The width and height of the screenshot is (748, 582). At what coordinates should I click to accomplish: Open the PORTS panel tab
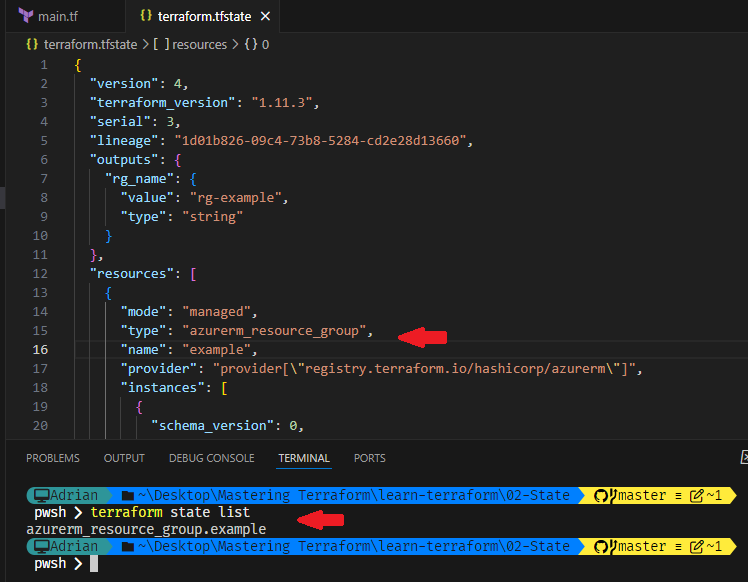click(x=370, y=458)
